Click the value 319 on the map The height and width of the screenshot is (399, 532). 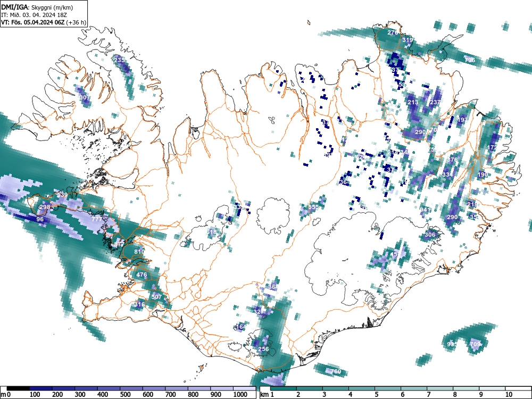(408, 40)
